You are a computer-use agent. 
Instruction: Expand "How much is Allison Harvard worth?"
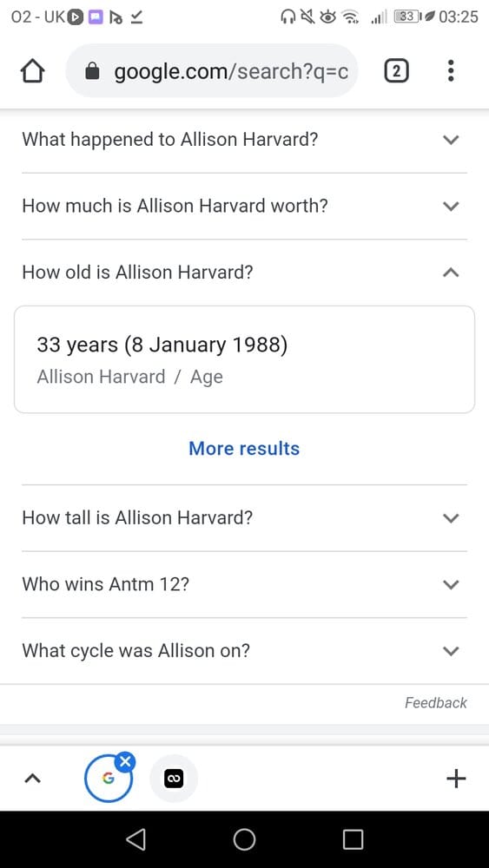(x=244, y=206)
